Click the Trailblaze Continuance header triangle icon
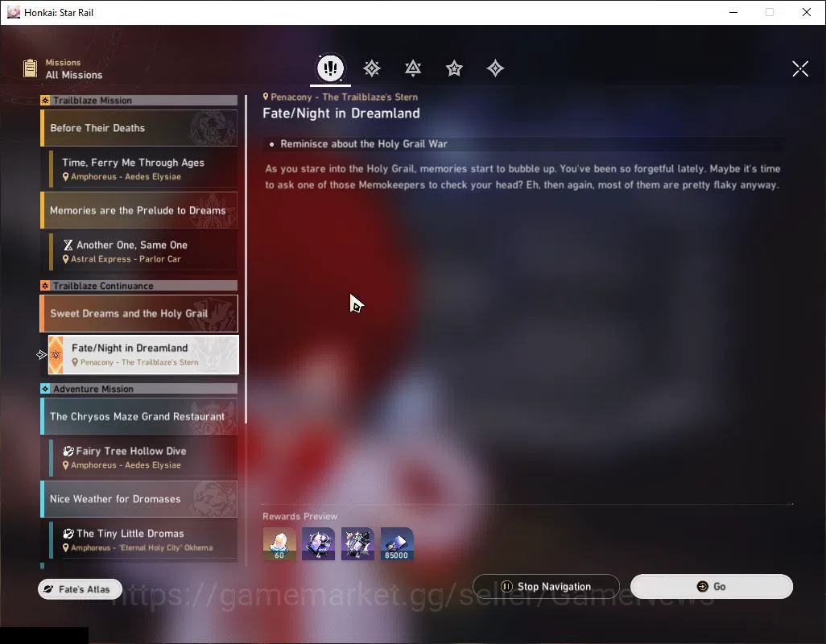This screenshot has height=644, width=826. [x=45, y=286]
